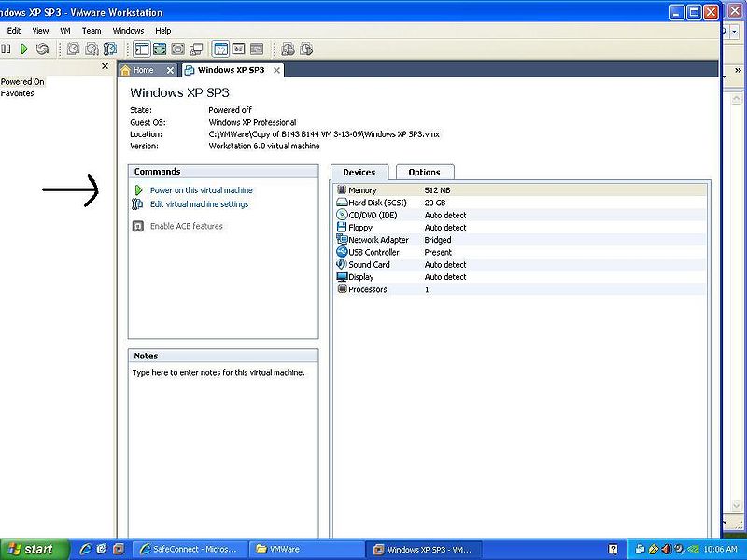Select Favorites in the sidebar

coord(17,93)
